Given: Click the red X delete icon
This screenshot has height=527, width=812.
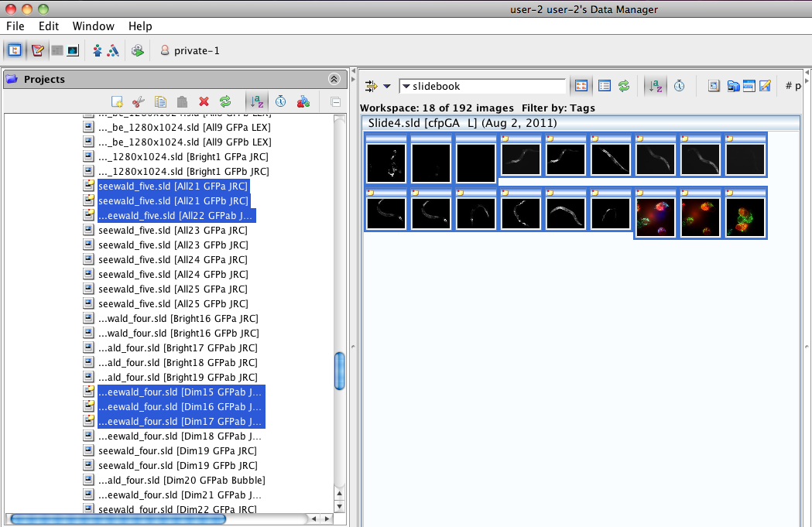Looking at the screenshot, I should (204, 101).
